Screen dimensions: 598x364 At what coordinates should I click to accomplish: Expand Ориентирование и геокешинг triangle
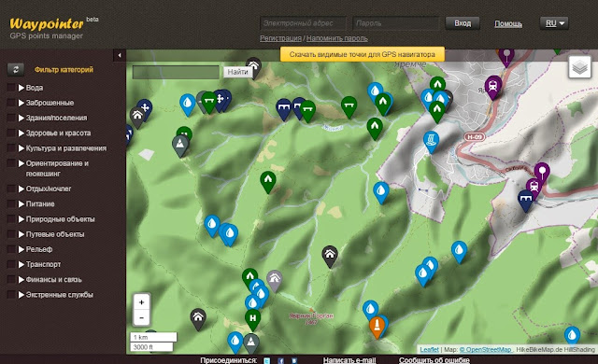pyautogui.click(x=21, y=163)
